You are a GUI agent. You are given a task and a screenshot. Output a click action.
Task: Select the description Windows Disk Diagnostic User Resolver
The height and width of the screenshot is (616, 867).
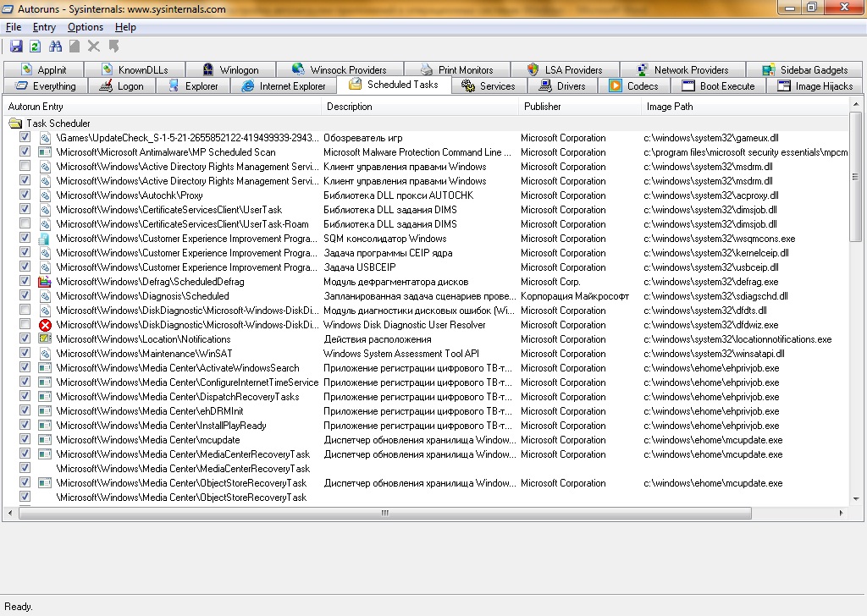[404, 325]
